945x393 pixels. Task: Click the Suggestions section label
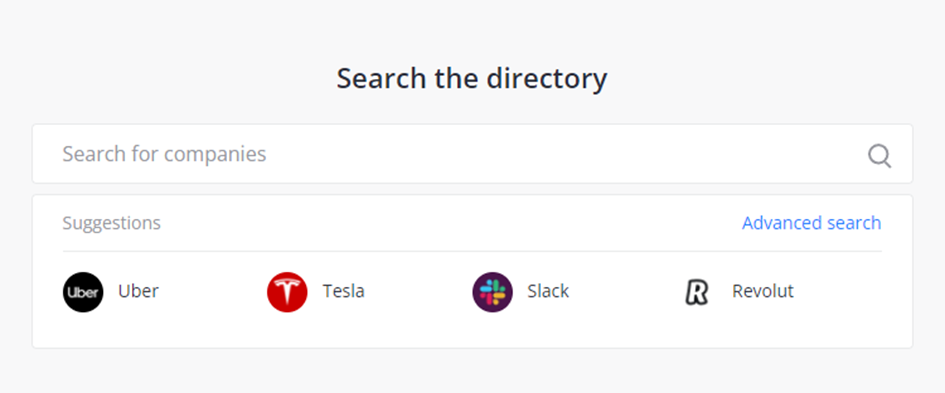pyautogui.click(x=111, y=223)
